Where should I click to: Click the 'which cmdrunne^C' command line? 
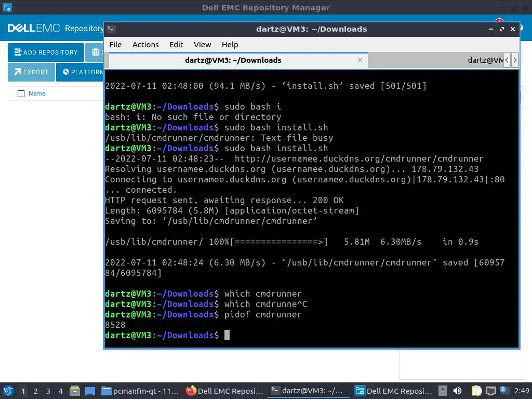(265, 304)
